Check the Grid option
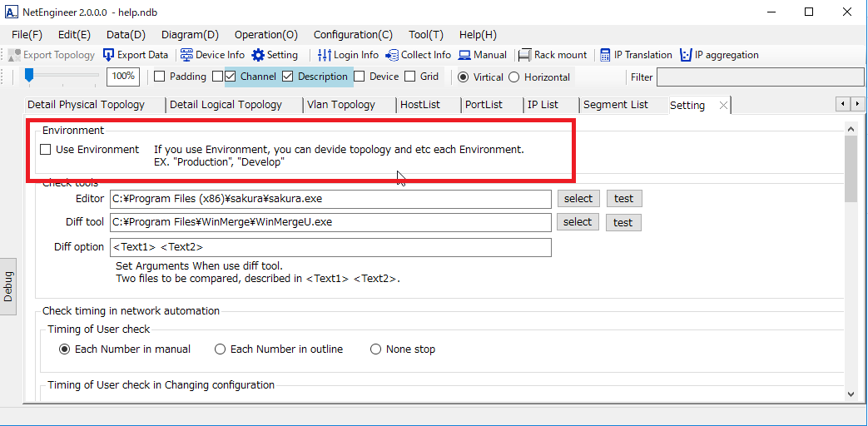The width and height of the screenshot is (868, 426). tap(409, 77)
